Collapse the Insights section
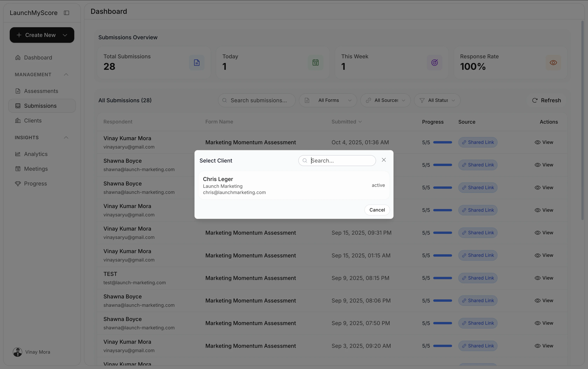Viewport: 588px width, 369px height. (66, 138)
